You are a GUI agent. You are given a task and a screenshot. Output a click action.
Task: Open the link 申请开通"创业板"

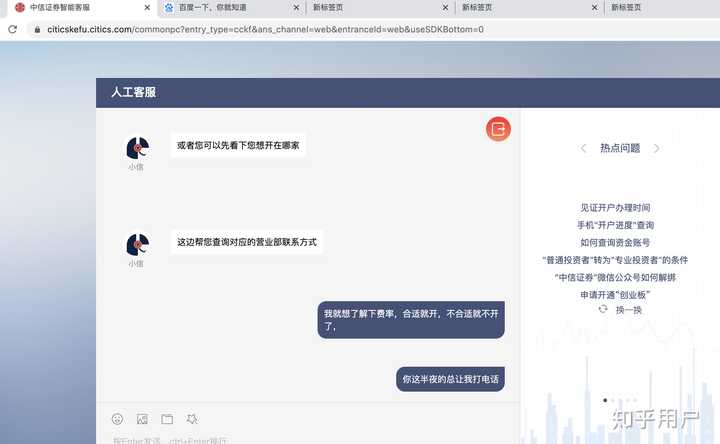tap(615, 295)
